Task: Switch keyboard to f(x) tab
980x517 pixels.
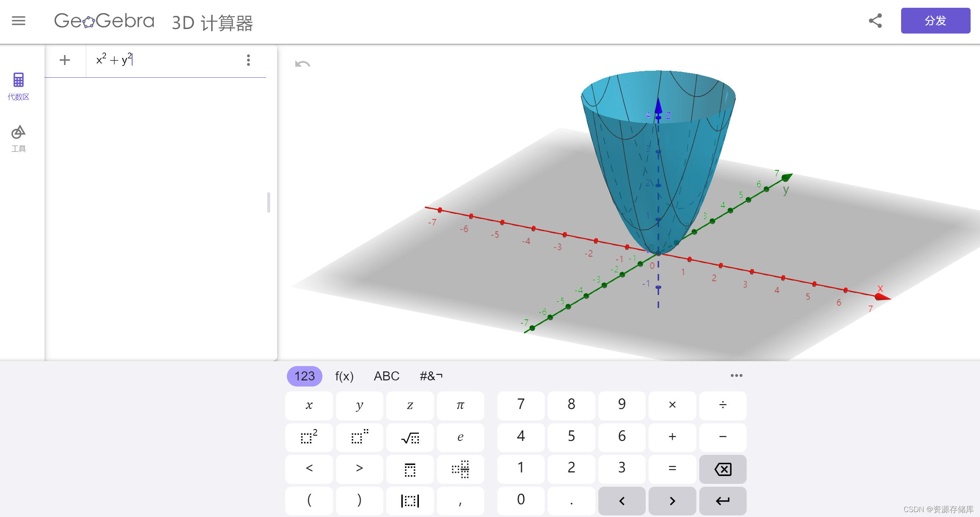Action: [x=344, y=376]
